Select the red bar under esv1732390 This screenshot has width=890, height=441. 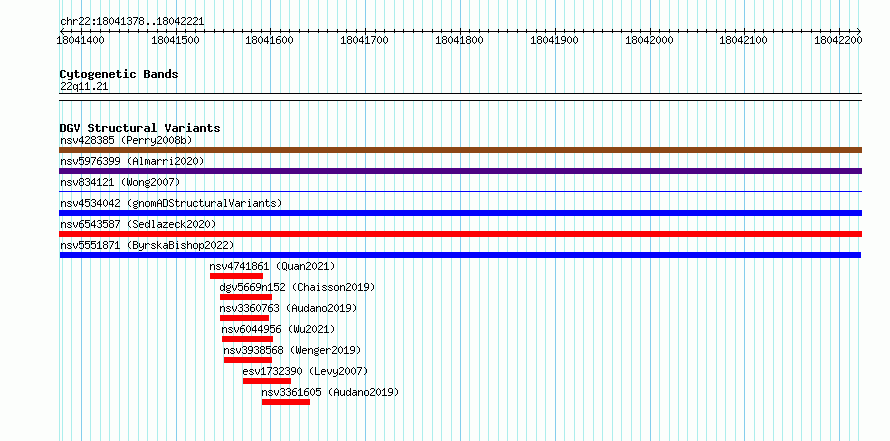(x=267, y=381)
